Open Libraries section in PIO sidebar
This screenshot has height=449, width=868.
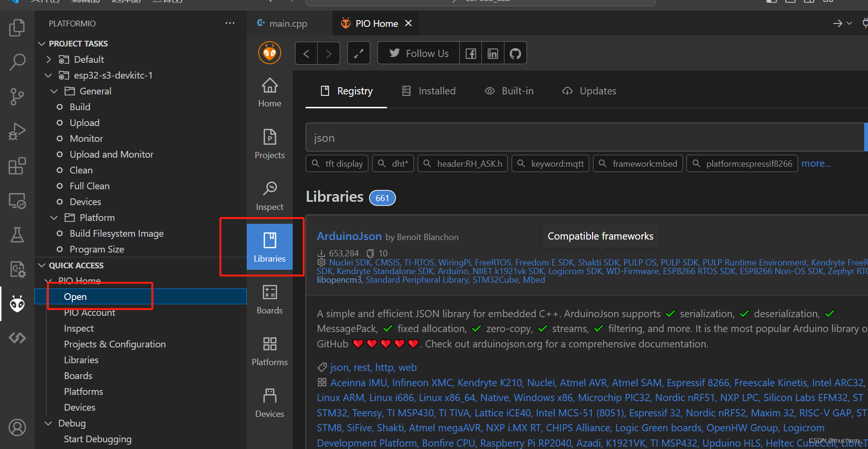coord(270,247)
